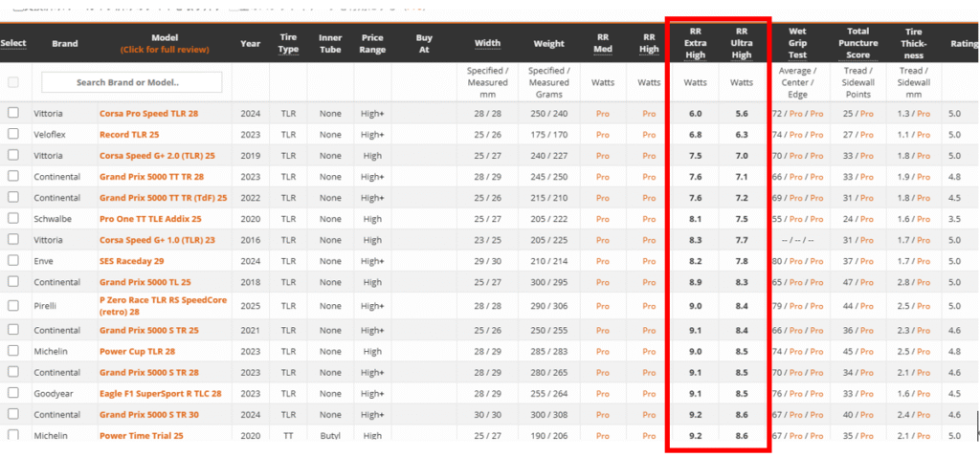Click RR Med Pro link in Corsa Pro Speed row
The image size is (980, 457).
(x=603, y=114)
